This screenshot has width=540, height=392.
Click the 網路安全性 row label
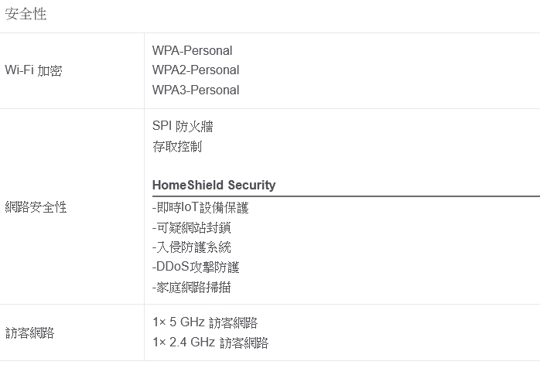[x=36, y=206]
